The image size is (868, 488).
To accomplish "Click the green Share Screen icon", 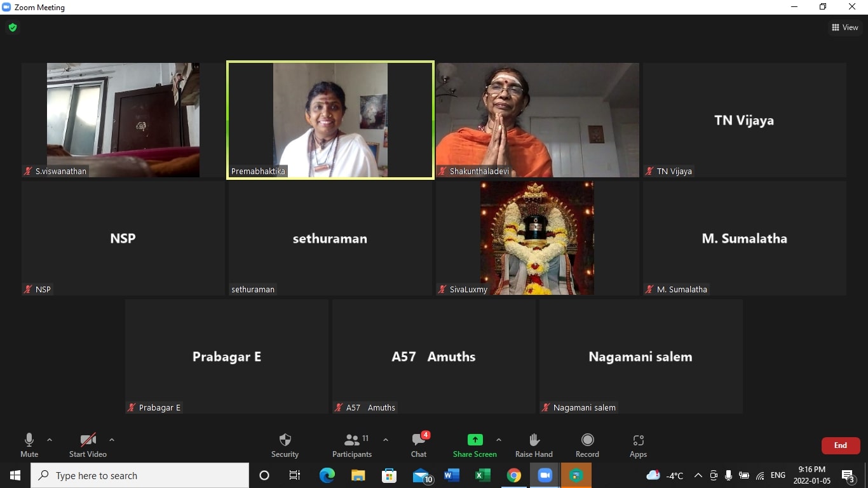I will 475,440.
